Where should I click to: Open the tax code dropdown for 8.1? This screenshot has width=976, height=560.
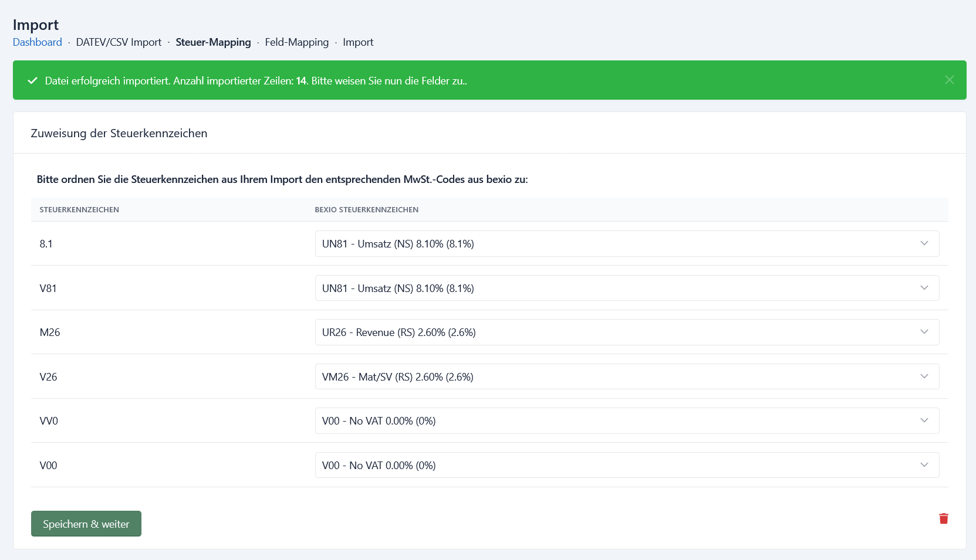626,244
